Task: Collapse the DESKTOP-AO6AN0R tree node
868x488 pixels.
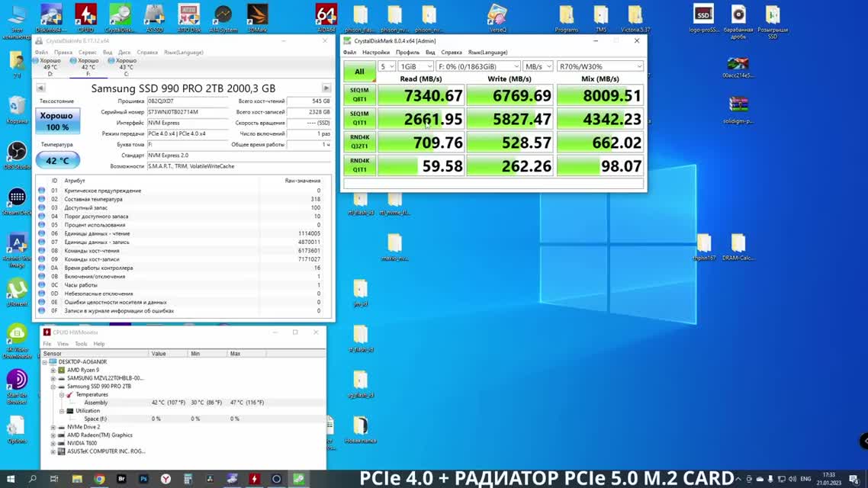Action: click(45, 362)
